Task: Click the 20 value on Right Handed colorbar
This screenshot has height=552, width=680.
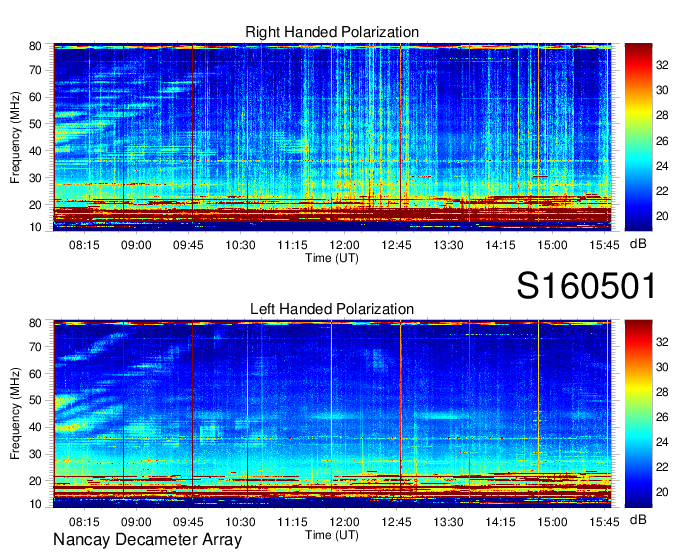Action: click(x=662, y=216)
